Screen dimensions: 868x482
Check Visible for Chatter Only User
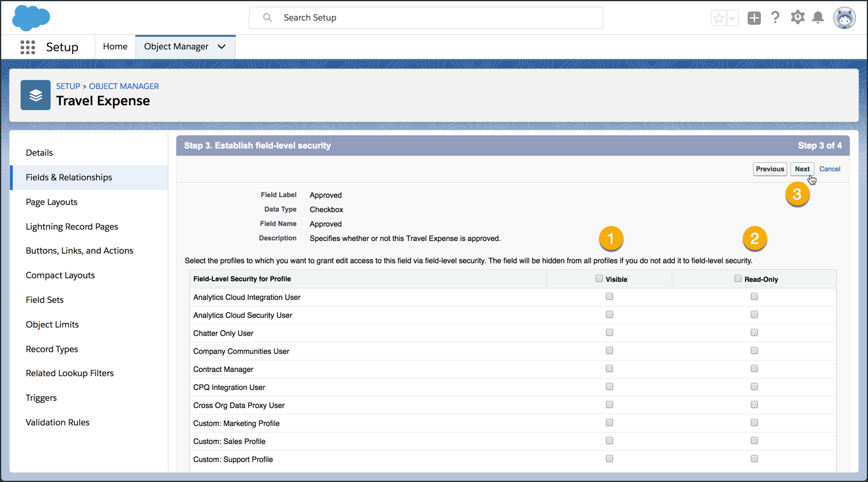(x=610, y=332)
